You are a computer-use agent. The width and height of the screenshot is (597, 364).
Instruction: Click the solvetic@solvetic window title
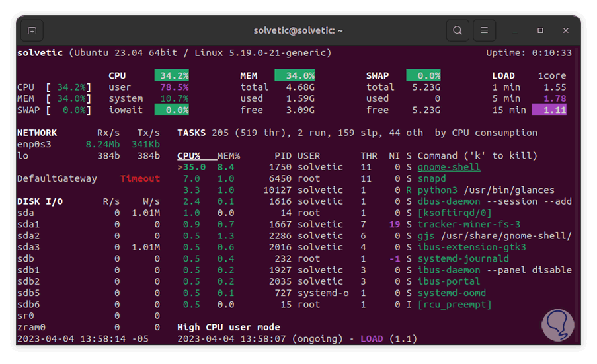[x=298, y=30]
